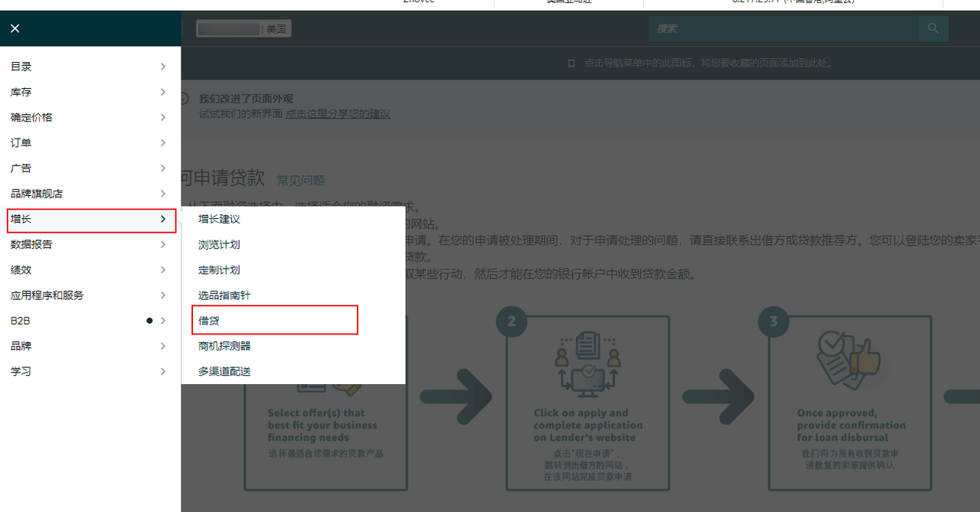This screenshot has height=512, width=980.
Task: Expand the 库存 menu chevron
Action: tap(162, 92)
